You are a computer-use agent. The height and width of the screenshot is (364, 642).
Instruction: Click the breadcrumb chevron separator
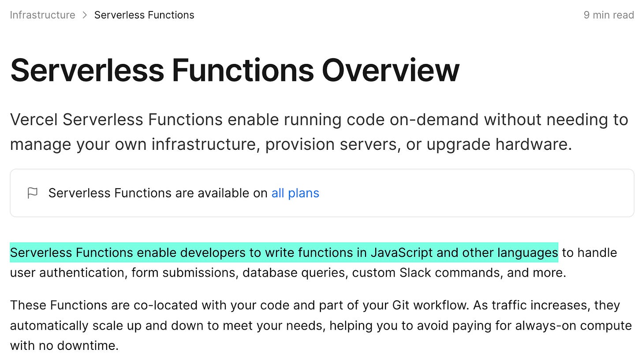(85, 15)
